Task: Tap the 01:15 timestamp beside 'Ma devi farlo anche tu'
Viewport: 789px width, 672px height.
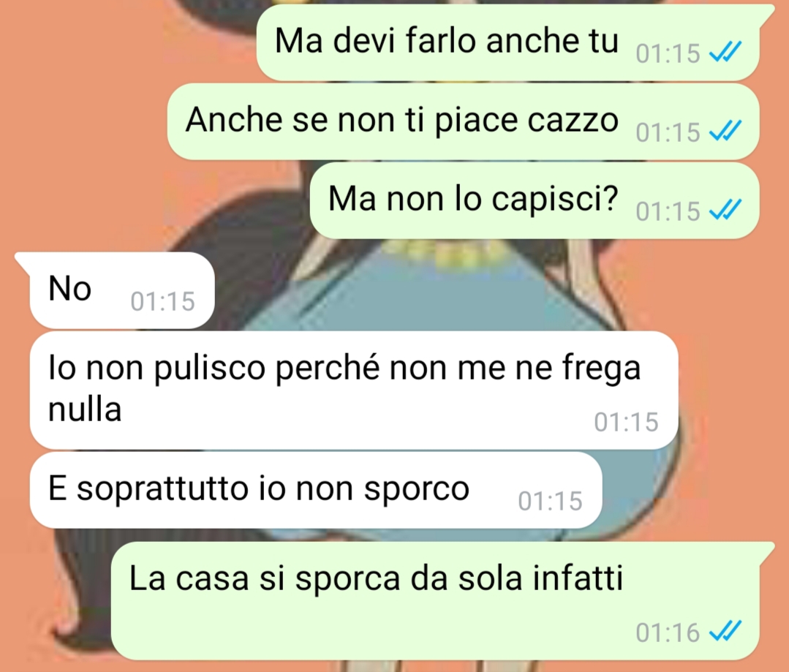Action: (668, 53)
